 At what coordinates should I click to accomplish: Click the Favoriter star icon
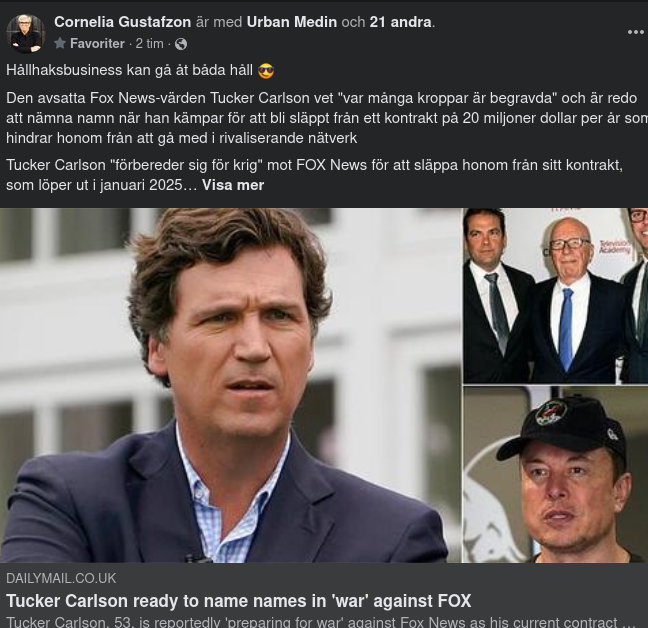coord(60,44)
